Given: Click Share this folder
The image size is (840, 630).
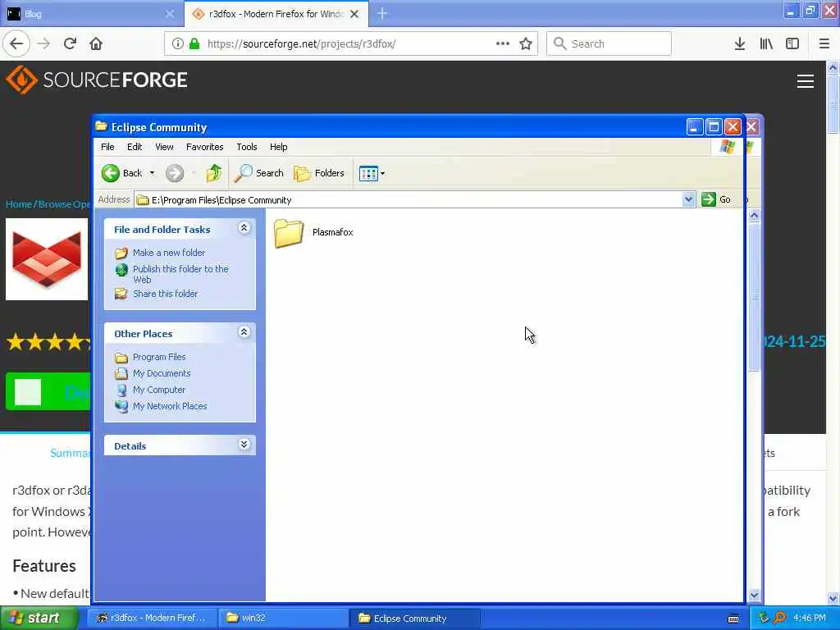Looking at the screenshot, I should 165,294.
